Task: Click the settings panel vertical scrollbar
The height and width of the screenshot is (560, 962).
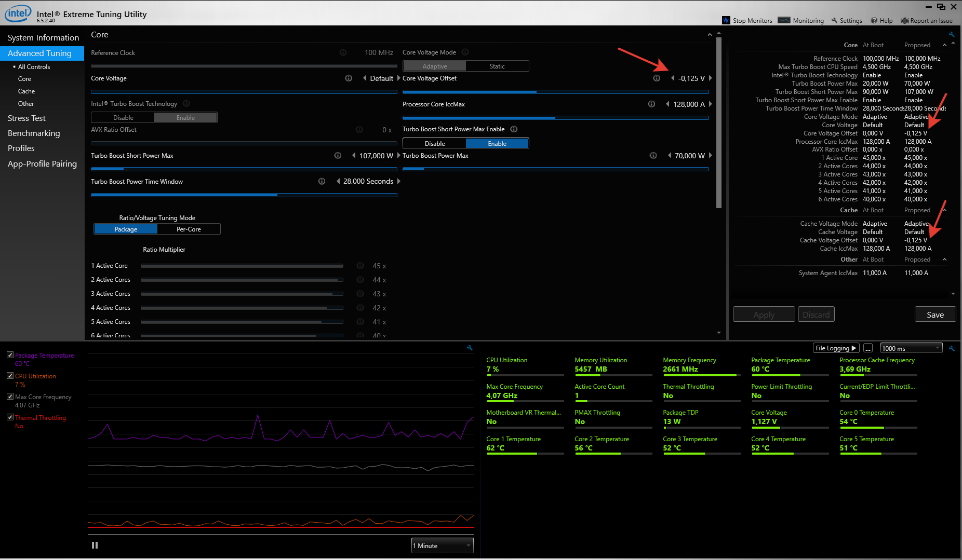Action: (719, 122)
